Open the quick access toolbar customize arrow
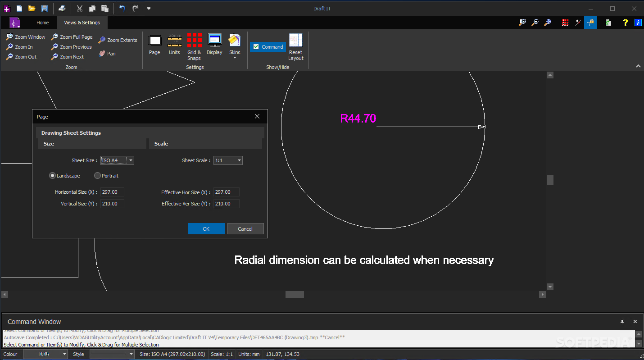 tap(149, 9)
